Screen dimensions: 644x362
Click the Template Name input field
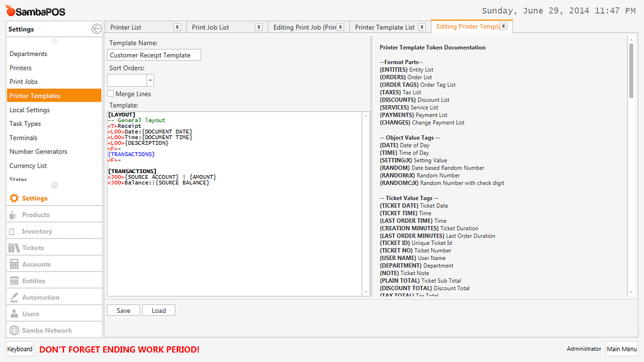154,55
